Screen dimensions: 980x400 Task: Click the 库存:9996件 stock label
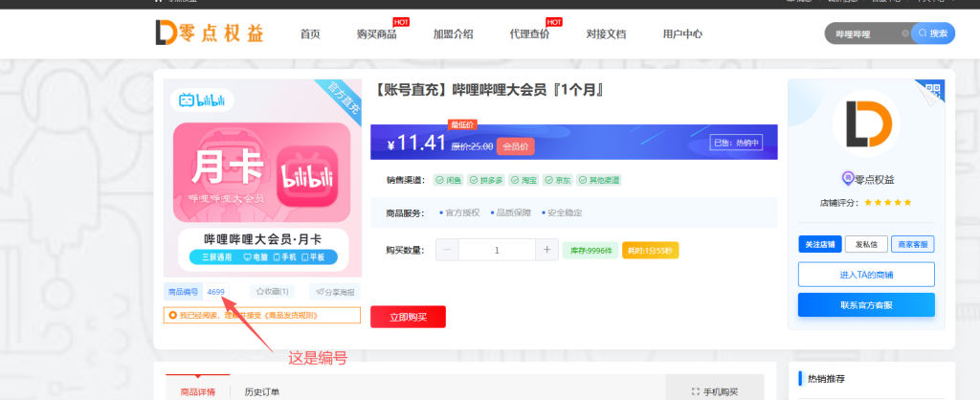pyautogui.click(x=590, y=250)
